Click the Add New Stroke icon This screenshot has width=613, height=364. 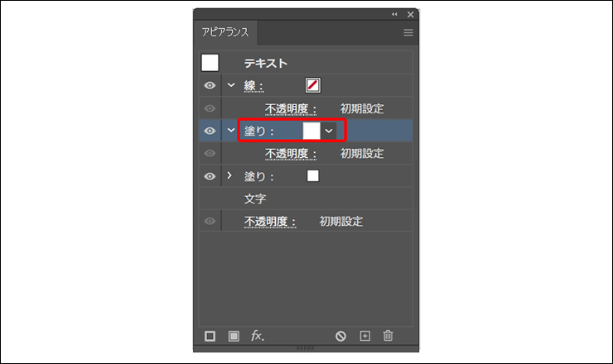point(210,336)
